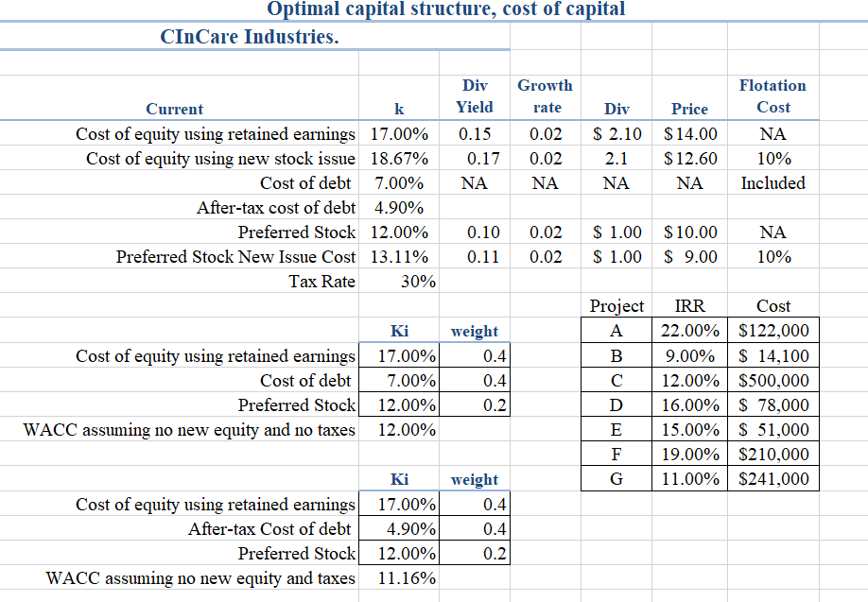Select the $9.00 preferred stock price cell
The image size is (868, 602).
(690, 257)
